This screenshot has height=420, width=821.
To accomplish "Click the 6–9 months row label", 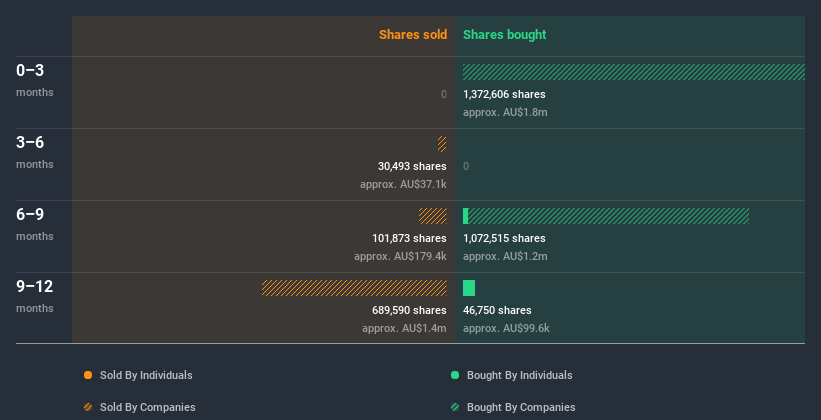I will pos(35,224).
